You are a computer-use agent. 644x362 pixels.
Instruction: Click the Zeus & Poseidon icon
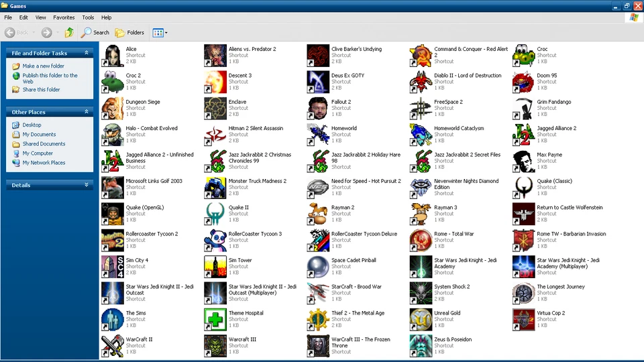421,346
